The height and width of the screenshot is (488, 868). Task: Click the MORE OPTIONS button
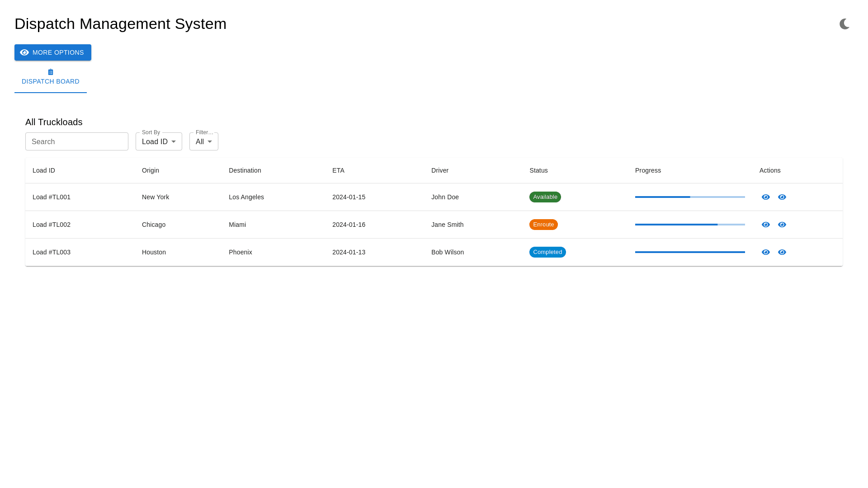pyautogui.click(x=53, y=52)
